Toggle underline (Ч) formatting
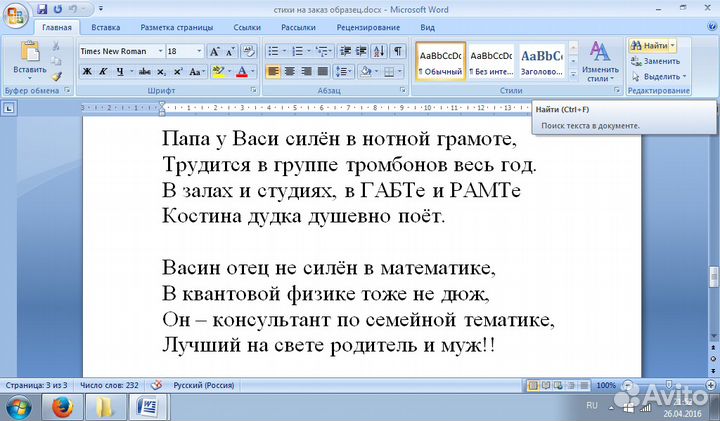 point(119,72)
